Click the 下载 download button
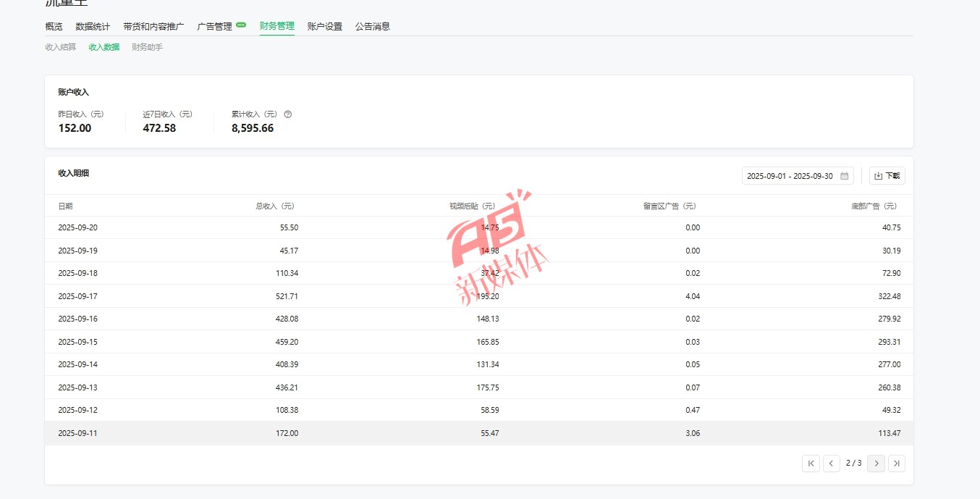The image size is (980, 499). [x=887, y=176]
